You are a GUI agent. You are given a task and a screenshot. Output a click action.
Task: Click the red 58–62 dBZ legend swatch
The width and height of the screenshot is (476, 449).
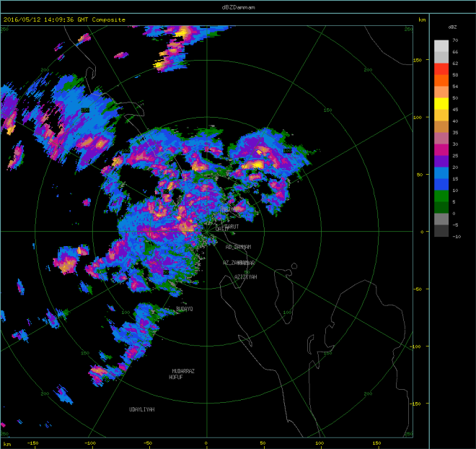pyautogui.click(x=441, y=69)
